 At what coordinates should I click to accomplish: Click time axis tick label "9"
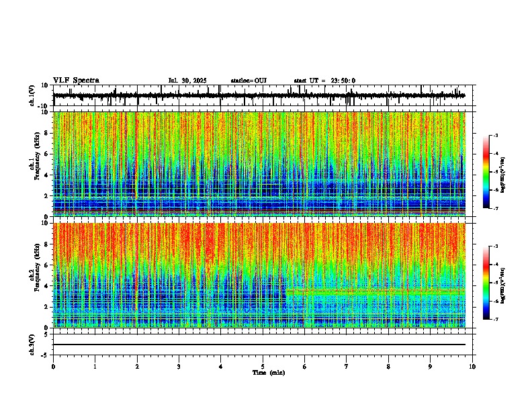(x=430, y=367)
